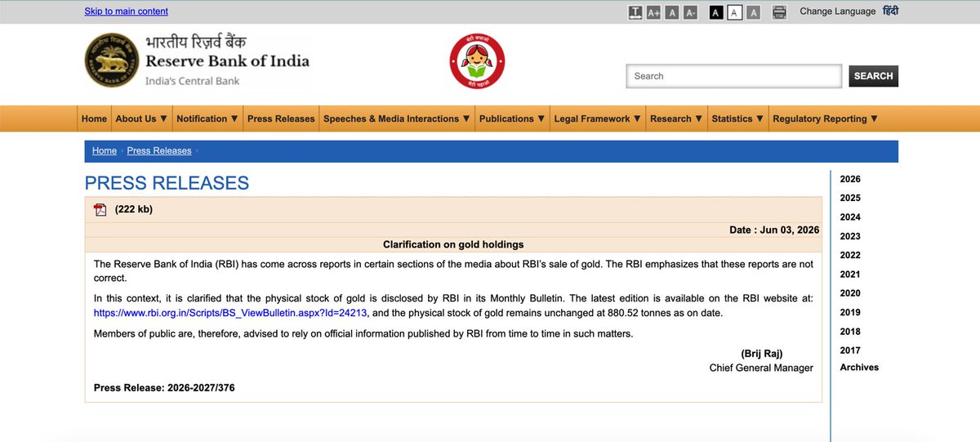Expand the Statistics dropdown menu

click(x=737, y=118)
